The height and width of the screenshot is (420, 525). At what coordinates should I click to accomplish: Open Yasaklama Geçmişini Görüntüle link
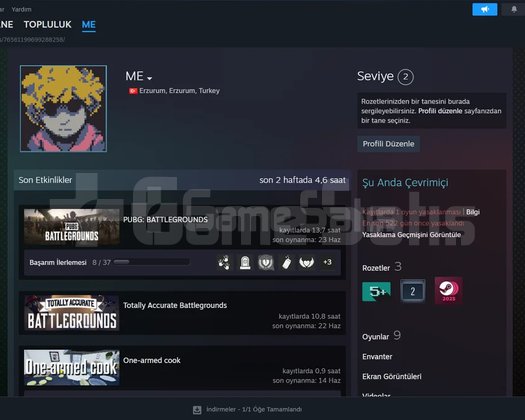(411, 235)
